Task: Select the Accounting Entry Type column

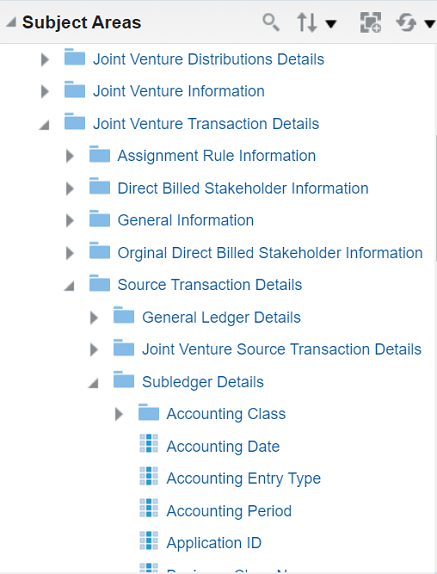Action: tap(243, 478)
